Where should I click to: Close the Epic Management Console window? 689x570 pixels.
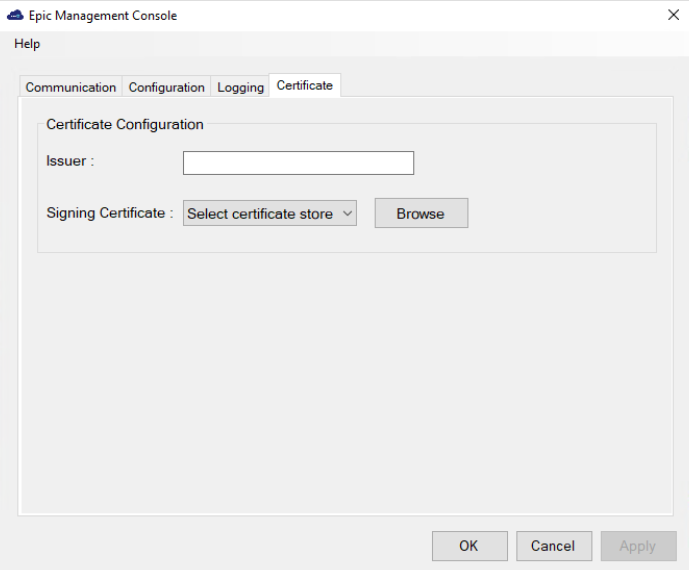click(673, 15)
